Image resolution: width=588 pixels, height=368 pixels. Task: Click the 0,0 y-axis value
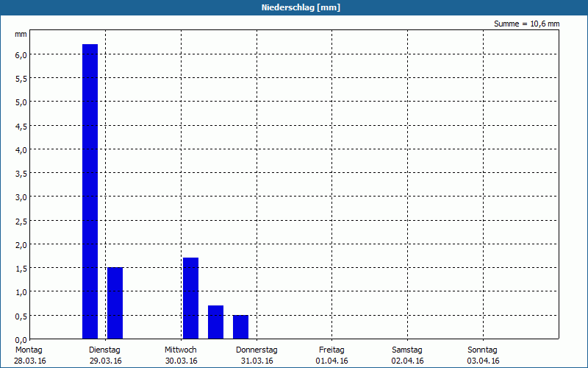pos(21,340)
